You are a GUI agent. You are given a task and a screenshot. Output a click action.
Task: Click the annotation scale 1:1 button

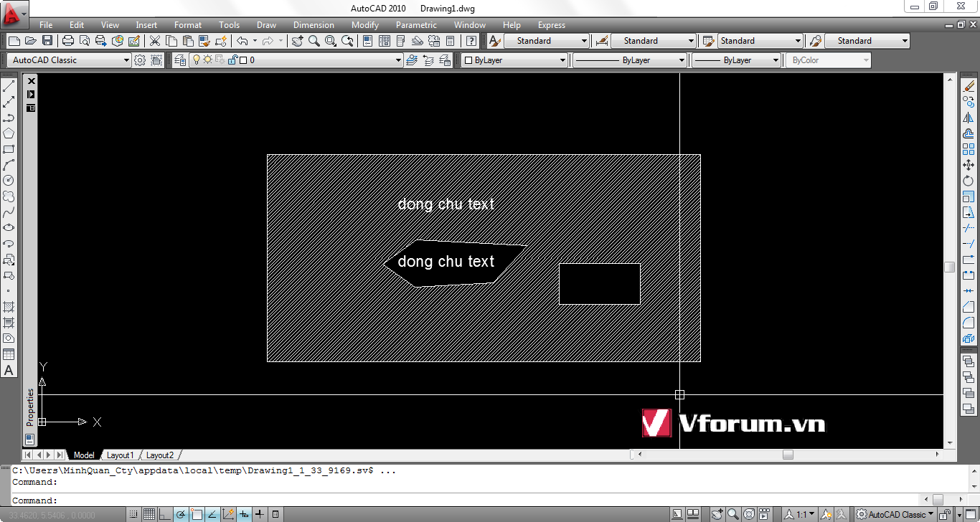pyautogui.click(x=801, y=514)
